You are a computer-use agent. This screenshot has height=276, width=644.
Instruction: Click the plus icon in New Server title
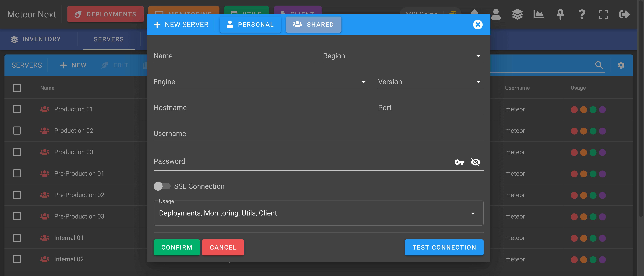click(x=157, y=24)
